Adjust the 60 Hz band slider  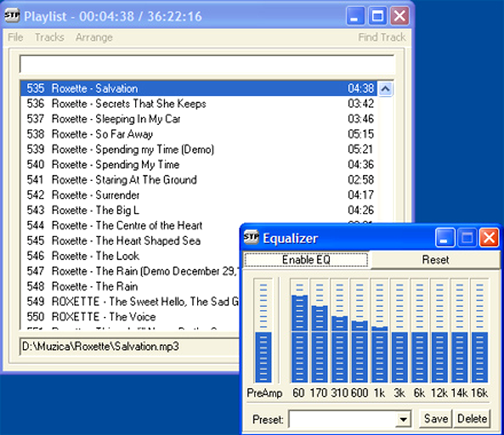pos(299,331)
